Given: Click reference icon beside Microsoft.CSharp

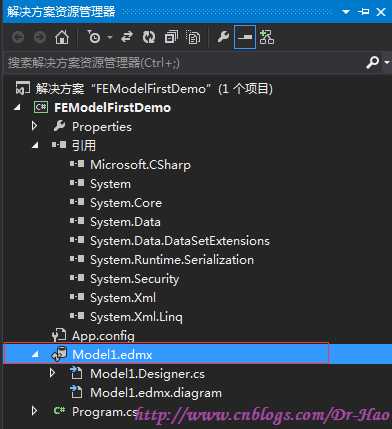Looking at the screenshot, I should [77, 164].
